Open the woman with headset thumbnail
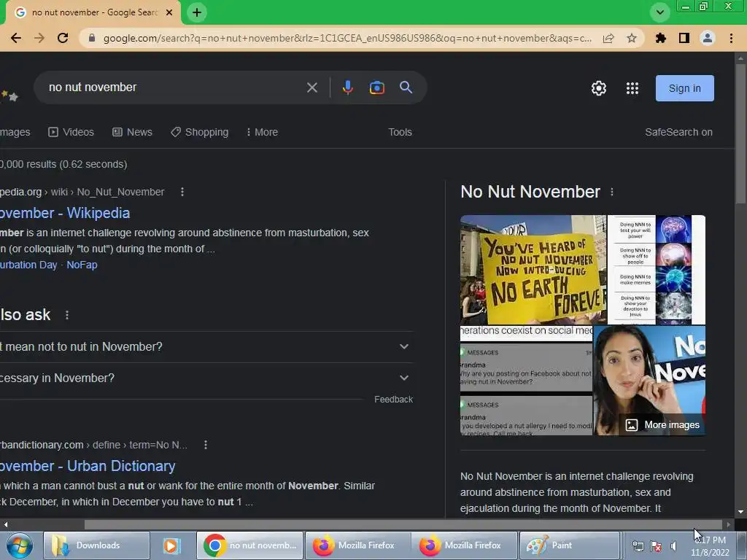This screenshot has height=560, width=747. click(649, 381)
